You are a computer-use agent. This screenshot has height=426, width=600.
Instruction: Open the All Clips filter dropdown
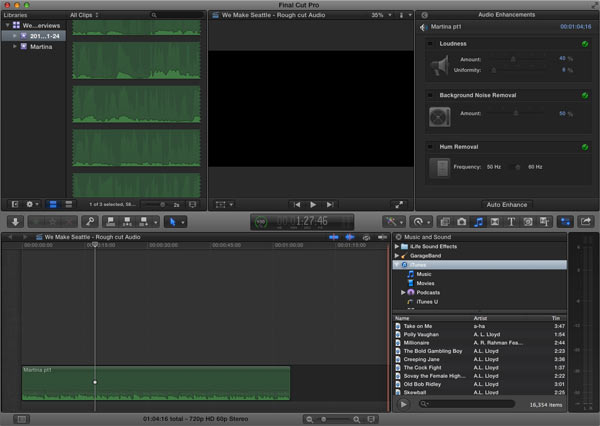tap(84, 15)
